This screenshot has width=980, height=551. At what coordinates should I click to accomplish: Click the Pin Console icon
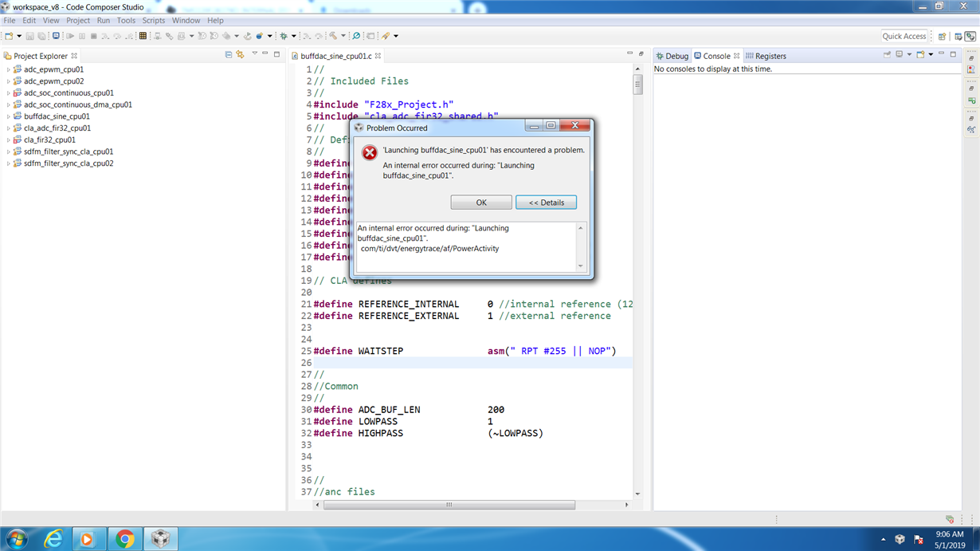click(x=887, y=54)
